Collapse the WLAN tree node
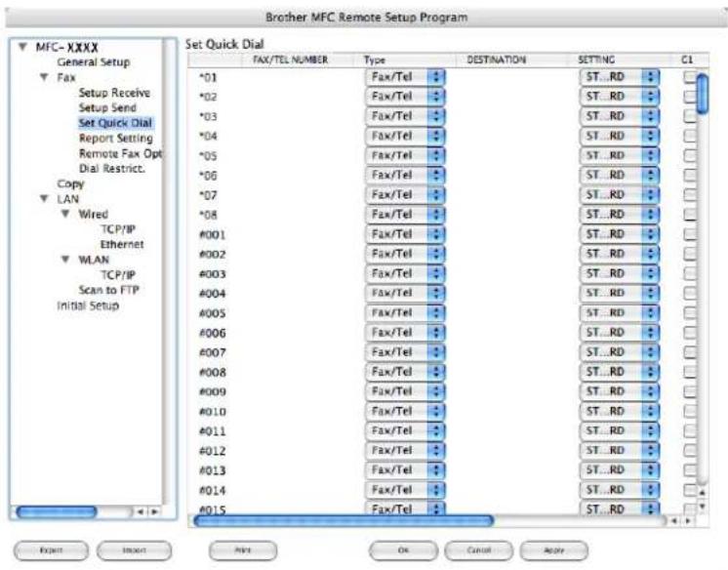The width and height of the screenshot is (728, 570). coord(65,259)
